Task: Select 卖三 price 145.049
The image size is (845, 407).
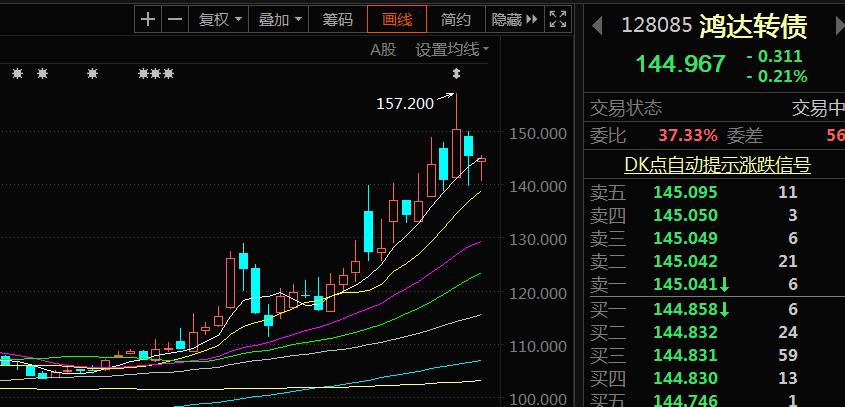Action: coord(685,238)
